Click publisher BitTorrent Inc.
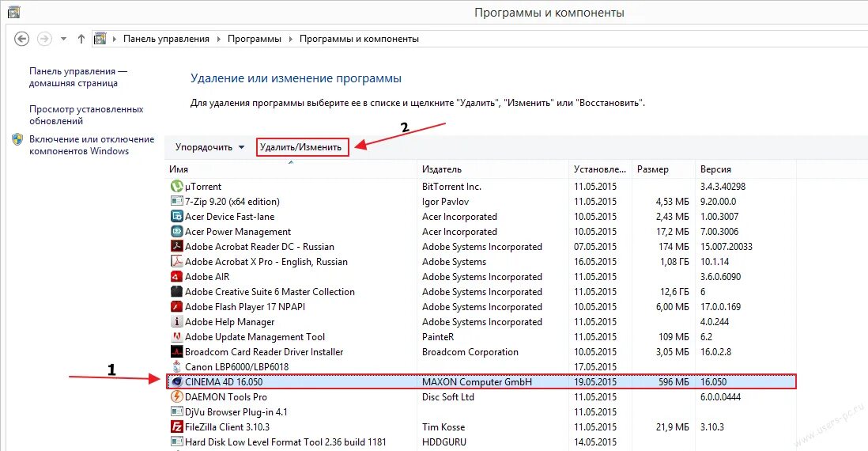The width and height of the screenshot is (868, 451). tap(451, 187)
